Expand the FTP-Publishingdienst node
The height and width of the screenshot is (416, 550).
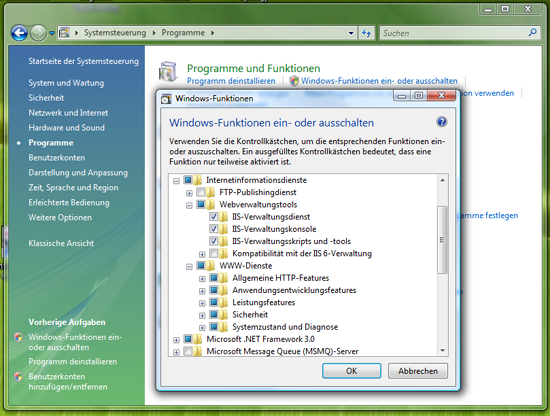coord(189,193)
